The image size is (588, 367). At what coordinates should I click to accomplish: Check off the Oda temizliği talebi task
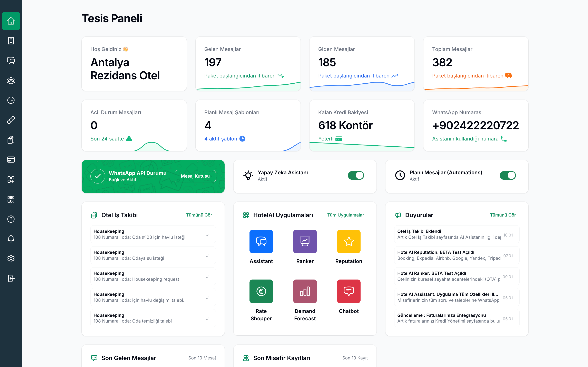click(207, 319)
